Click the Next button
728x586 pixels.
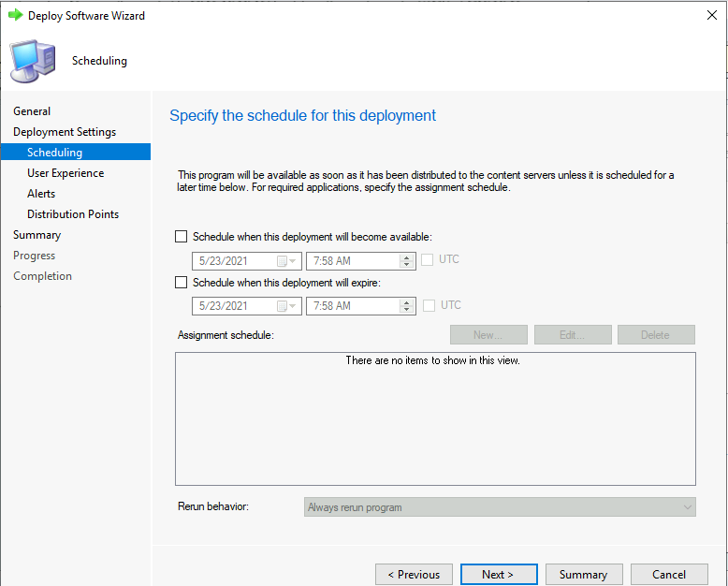498,575
